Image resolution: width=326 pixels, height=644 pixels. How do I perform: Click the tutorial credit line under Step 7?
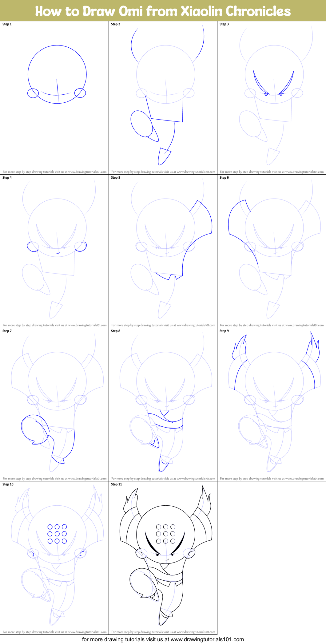tap(55, 479)
